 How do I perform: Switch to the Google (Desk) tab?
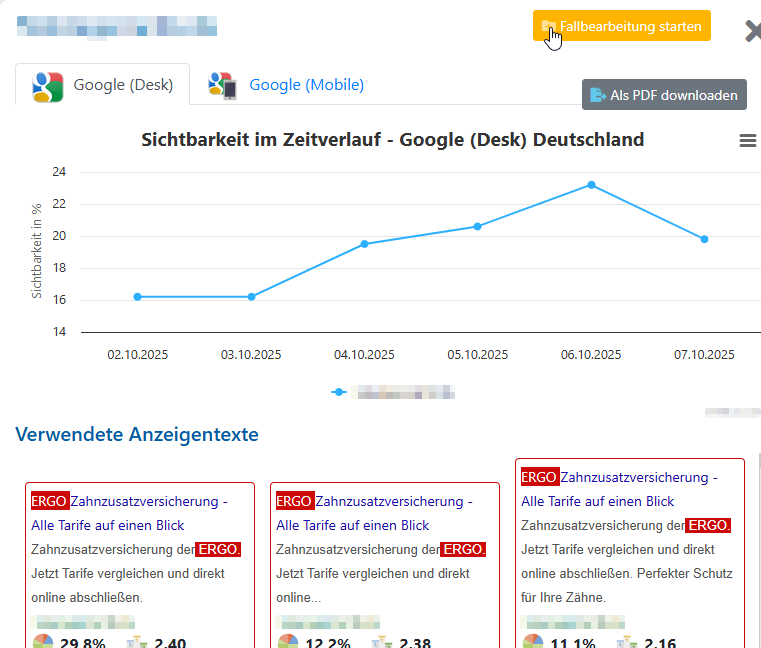click(x=103, y=85)
